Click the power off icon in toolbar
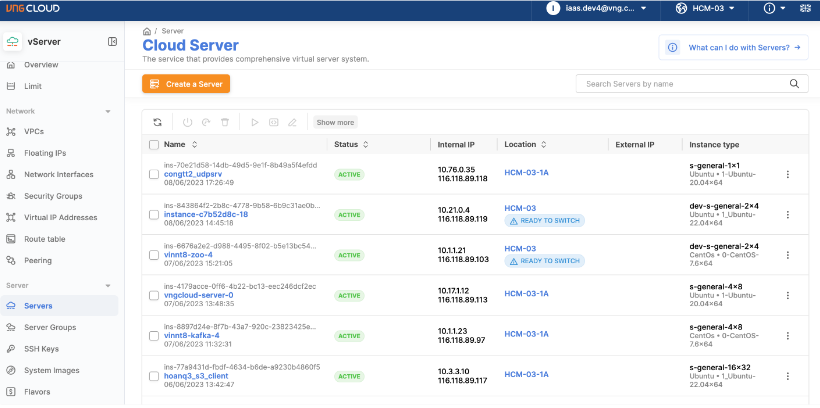This screenshot has height=408, width=820. click(187, 122)
